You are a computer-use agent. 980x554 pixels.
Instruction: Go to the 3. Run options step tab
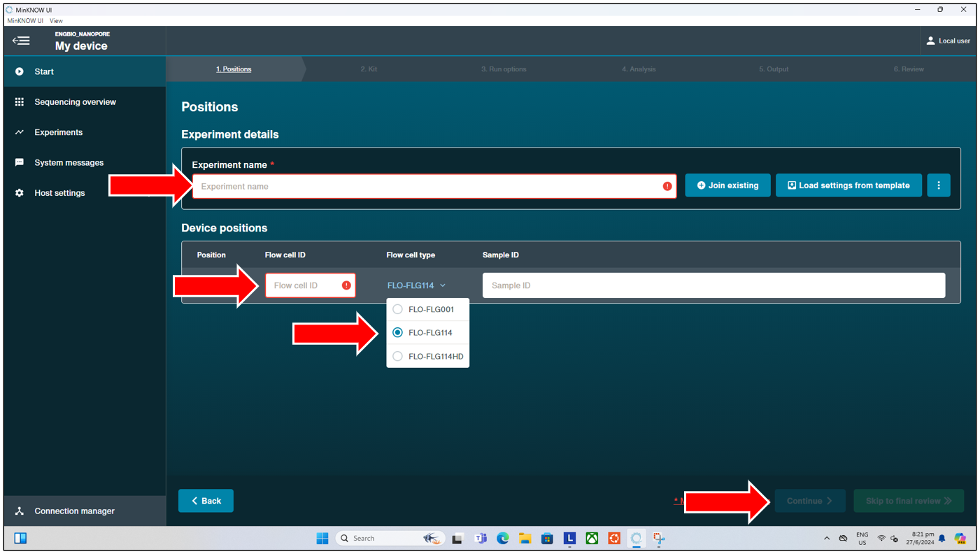(504, 69)
